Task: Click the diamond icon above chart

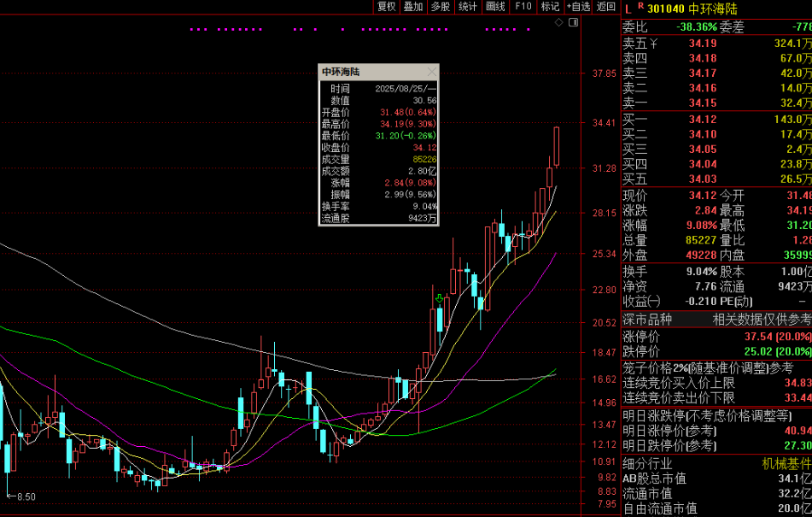Action: [x=558, y=22]
